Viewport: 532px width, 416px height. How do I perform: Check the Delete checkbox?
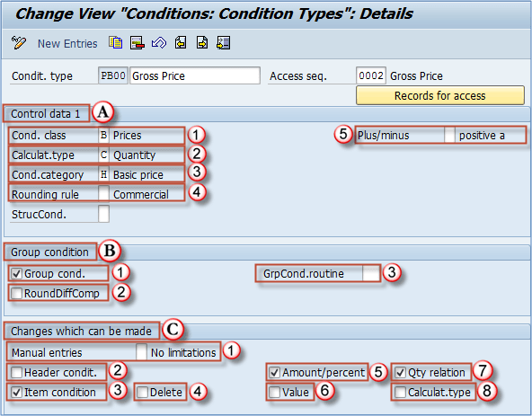click(142, 393)
